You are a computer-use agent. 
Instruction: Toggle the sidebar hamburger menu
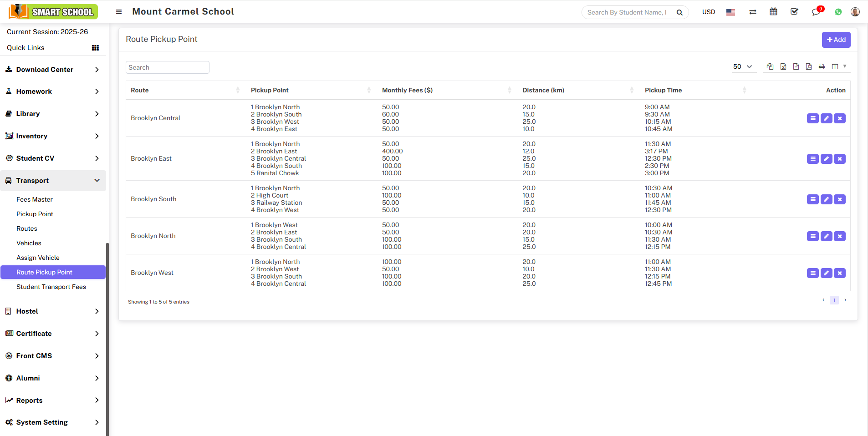pos(119,12)
